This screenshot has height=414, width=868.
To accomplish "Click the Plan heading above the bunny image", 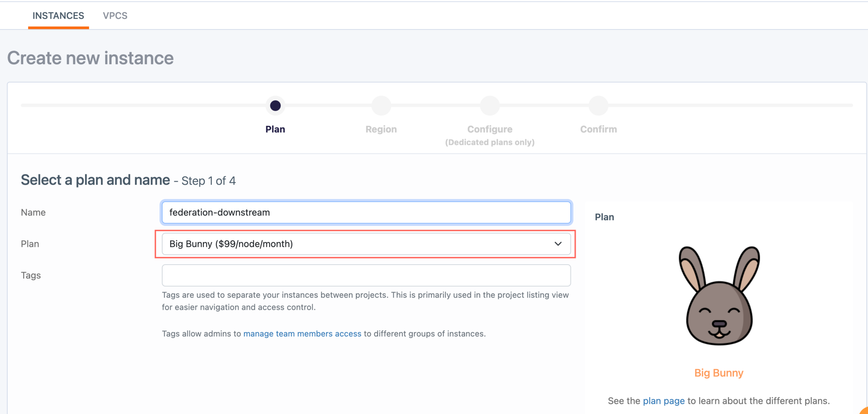I will [604, 217].
